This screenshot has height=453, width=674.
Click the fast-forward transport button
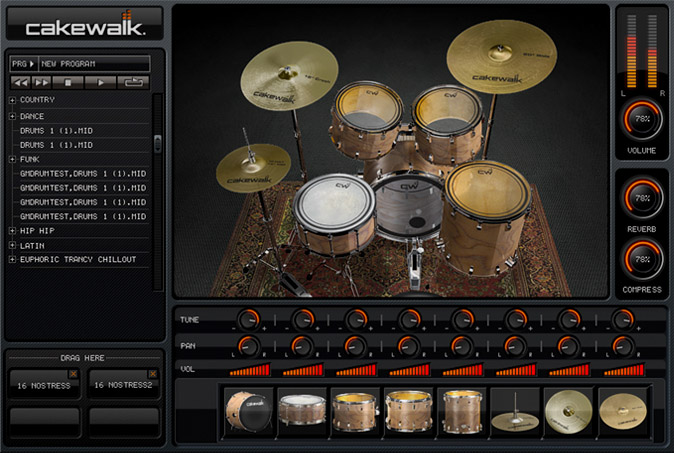pyautogui.click(x=42, y=82)
